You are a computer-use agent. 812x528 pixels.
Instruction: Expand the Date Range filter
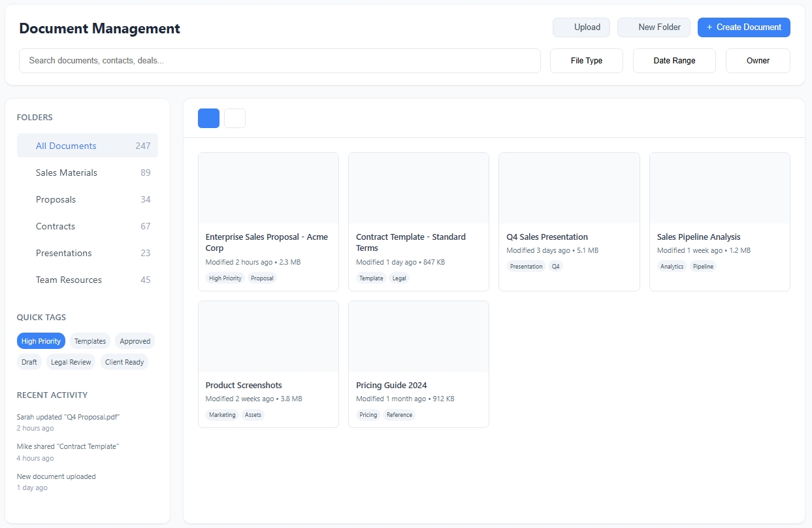pyautogui.click(x=674, y=61)
